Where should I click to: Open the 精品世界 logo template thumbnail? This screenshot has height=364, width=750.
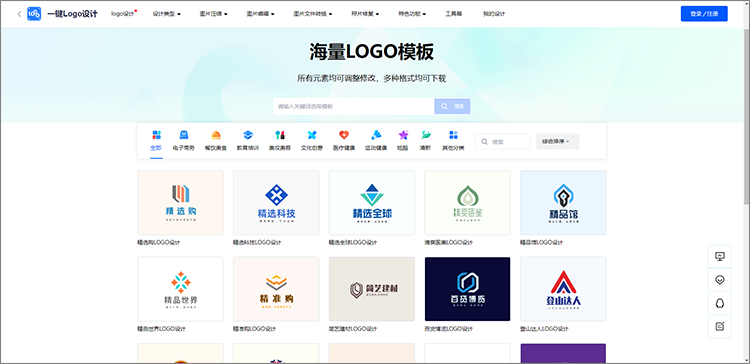point(180,289)
